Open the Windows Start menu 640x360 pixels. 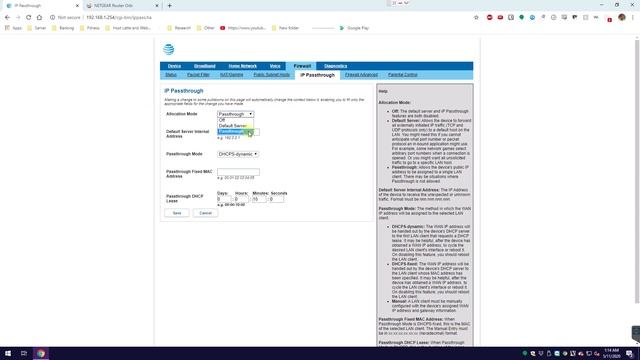coord(8,353)
